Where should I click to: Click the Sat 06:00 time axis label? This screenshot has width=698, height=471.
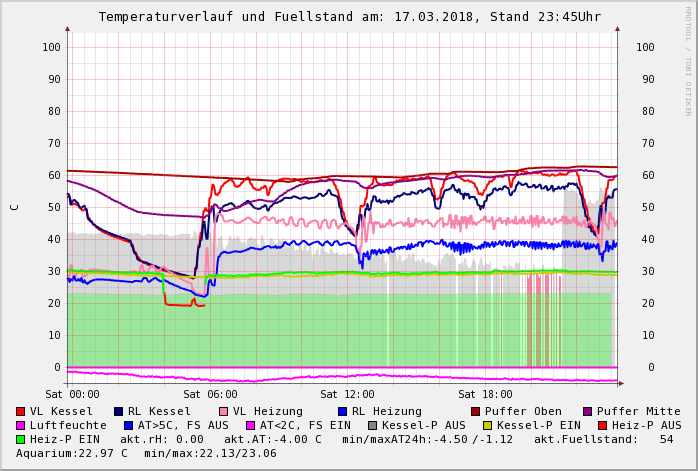coord(210,395)
